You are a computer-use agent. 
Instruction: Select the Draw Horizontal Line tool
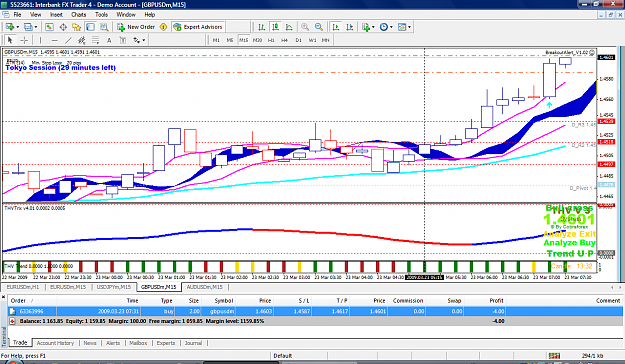click(55, 40)
